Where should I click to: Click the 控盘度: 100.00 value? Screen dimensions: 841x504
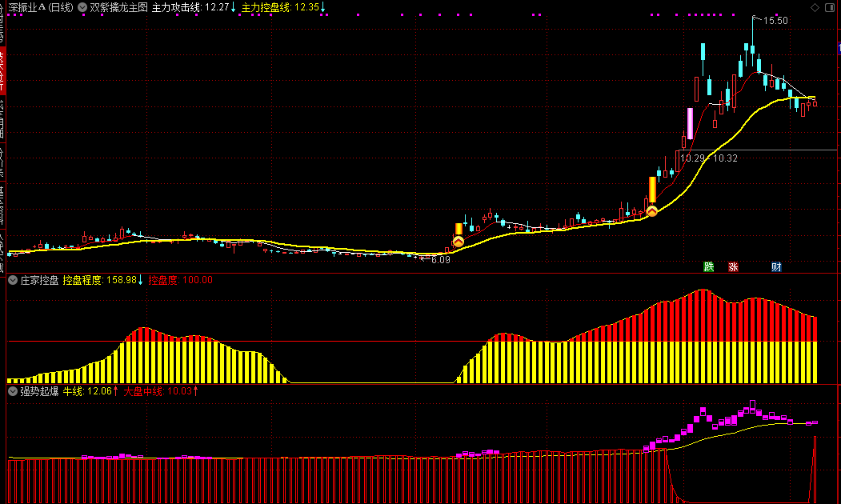[181, 280]
